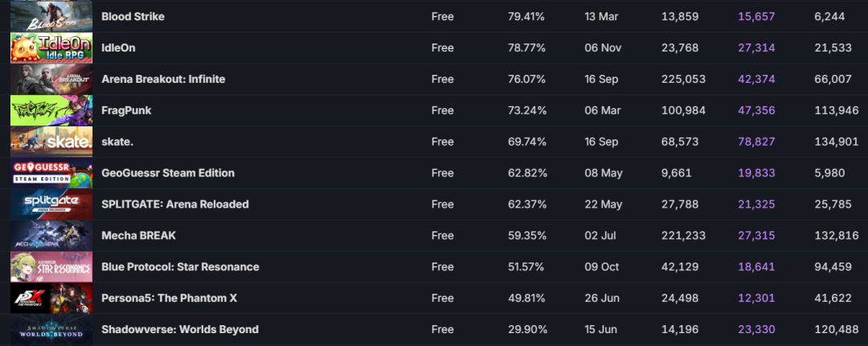This screenshot has width=868, height=346.
Task: Select Mecha BREAK's 02 Jul release date
Action: coord(602,236)
